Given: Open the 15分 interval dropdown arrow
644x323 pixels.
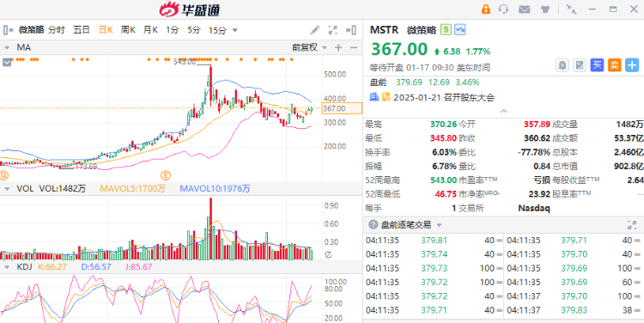Looking at the screenshot, I should [235, 30].
